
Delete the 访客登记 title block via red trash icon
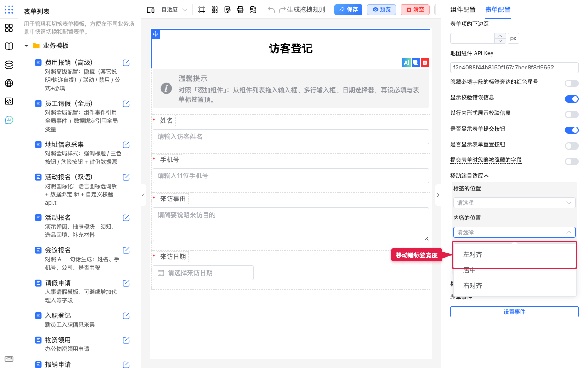coord(425,63)
